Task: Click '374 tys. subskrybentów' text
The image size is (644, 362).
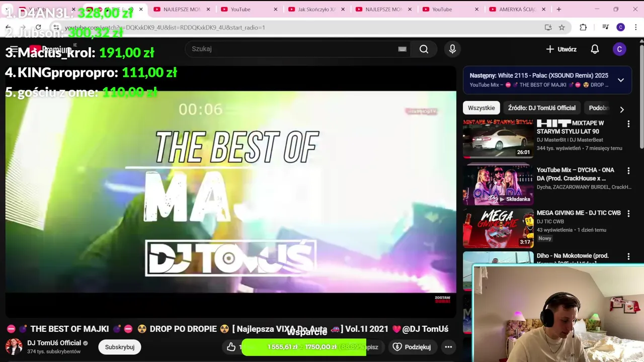Action: click(54, 351)
